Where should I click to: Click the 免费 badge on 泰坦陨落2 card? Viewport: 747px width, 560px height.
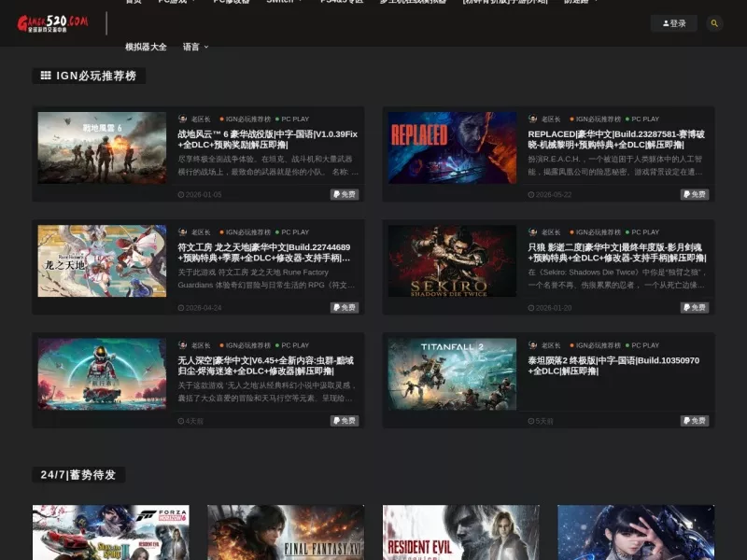(x=695, y=421)
